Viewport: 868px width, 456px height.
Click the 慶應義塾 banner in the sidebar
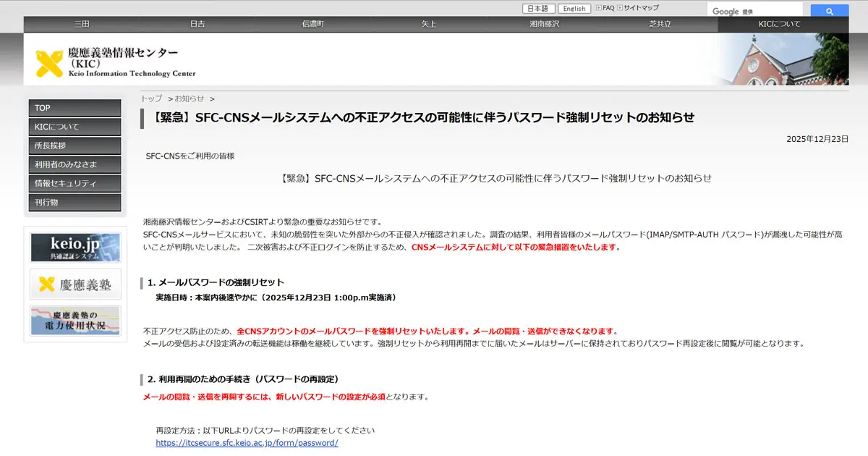click(x=75, y=284)
